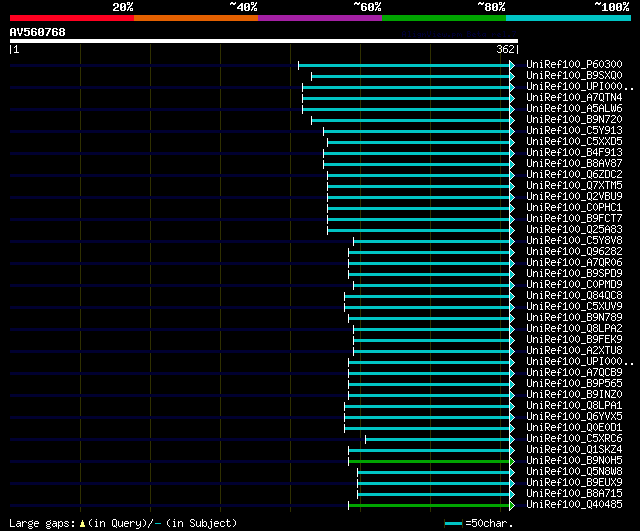The image size is (640, 531).
Task: Click the UniRef100_Q0E0D1 label
Action: pos(574,428)
